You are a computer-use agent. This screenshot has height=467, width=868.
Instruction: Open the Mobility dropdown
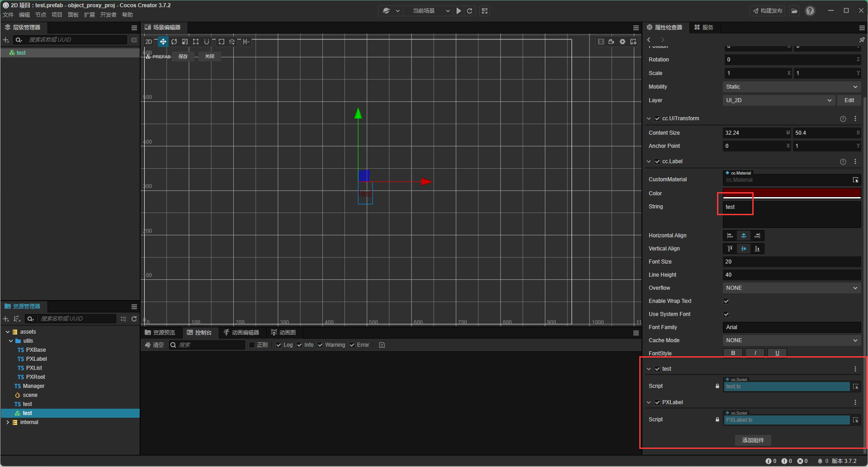[792, 87]
